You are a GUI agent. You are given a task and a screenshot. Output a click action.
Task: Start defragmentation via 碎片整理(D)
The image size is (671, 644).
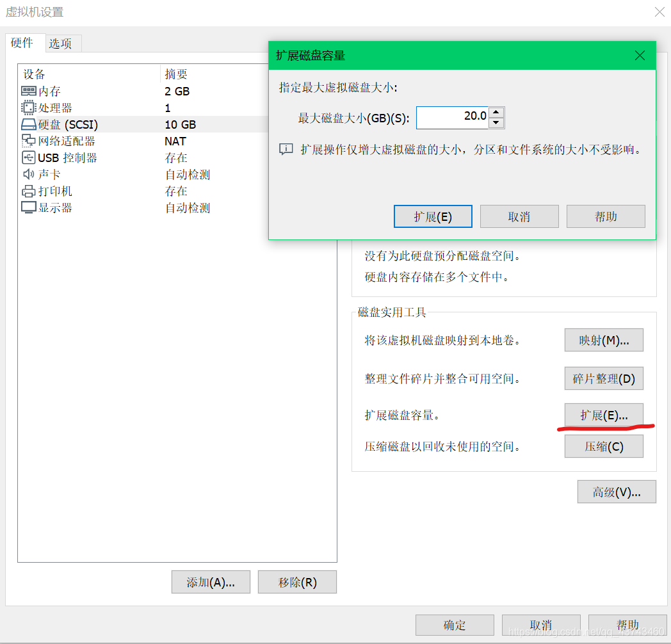604,378
